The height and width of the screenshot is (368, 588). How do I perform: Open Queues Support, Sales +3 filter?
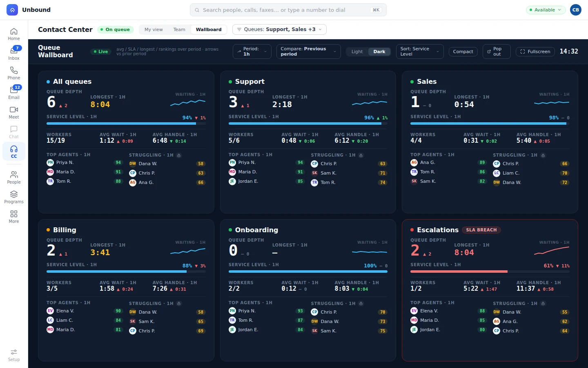click(x=279, y=29)
